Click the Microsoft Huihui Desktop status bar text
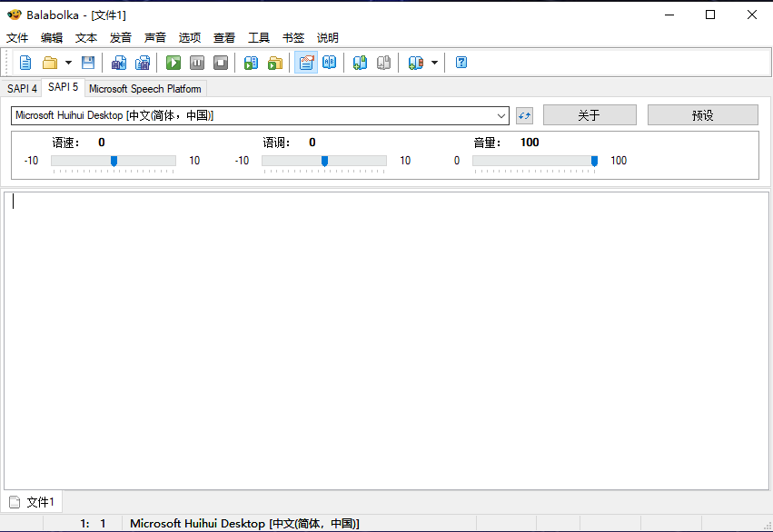 (244, 523)
